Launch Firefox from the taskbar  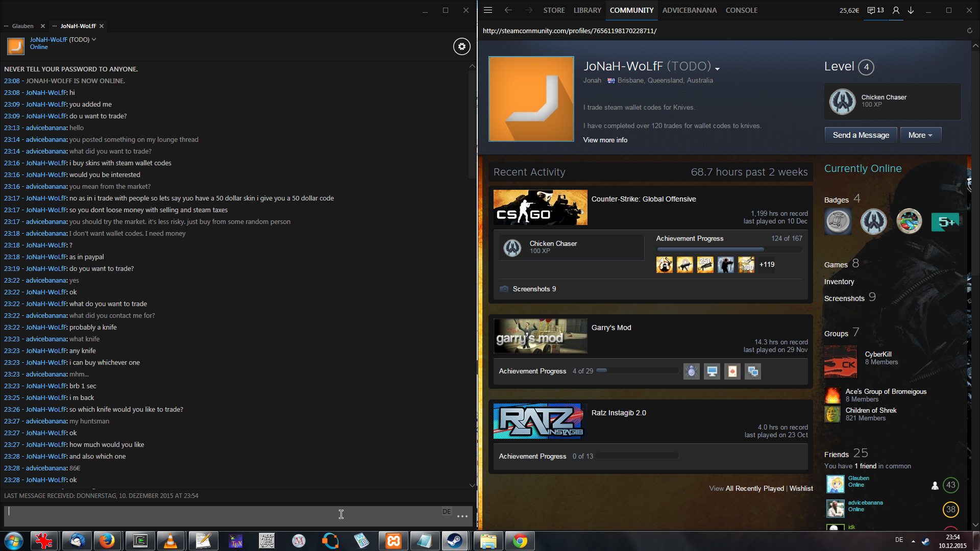107,541
